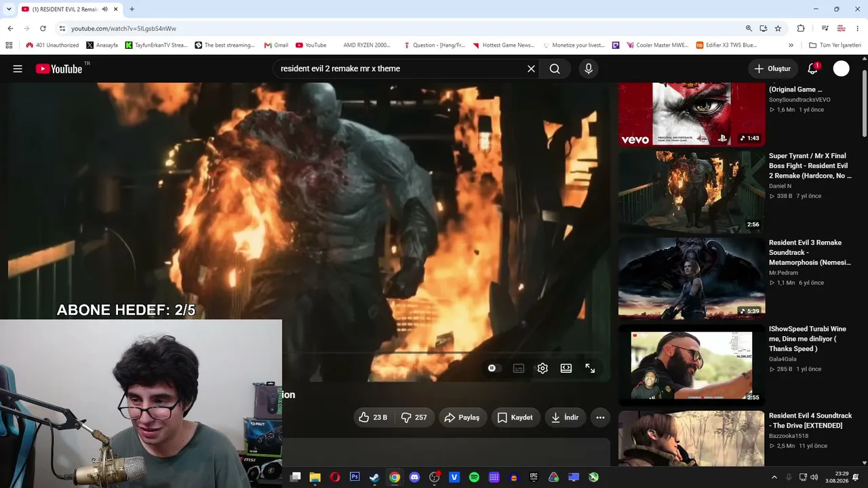Image resolution: width=868 pixels, height=488 pixels.
Task: Switch the player to theater mode
Action: 566,368
